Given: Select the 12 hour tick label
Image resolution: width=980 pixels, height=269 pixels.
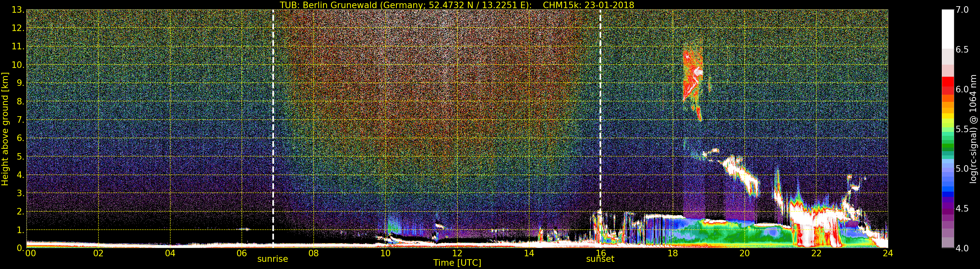Looking at the screenshot, I should click(457, 253).
